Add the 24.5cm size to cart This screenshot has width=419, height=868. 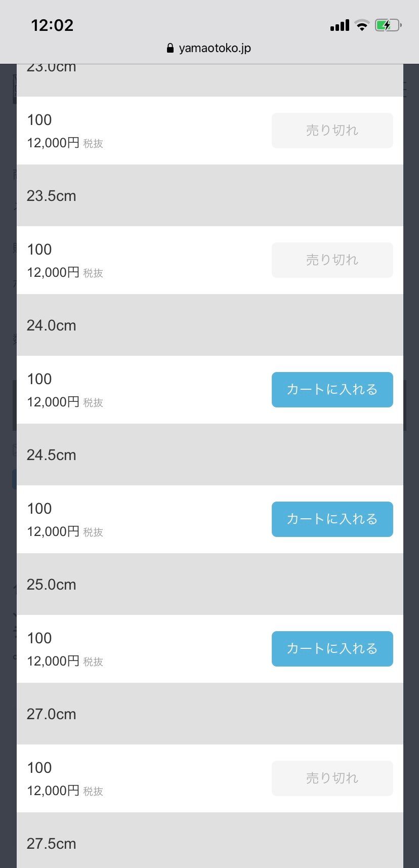pyautogui.click(x=332, y=519)
